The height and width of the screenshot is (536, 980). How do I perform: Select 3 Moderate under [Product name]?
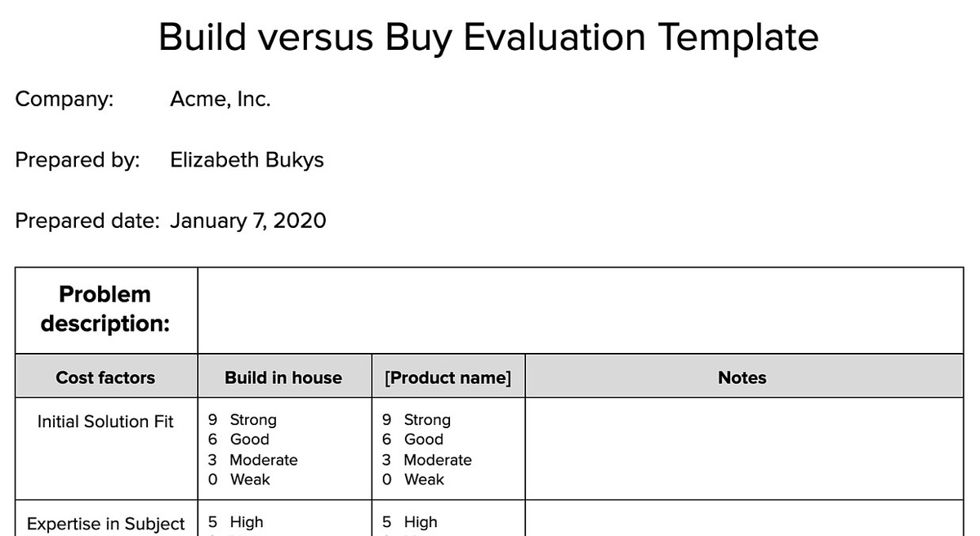click(x=427, y=460)
